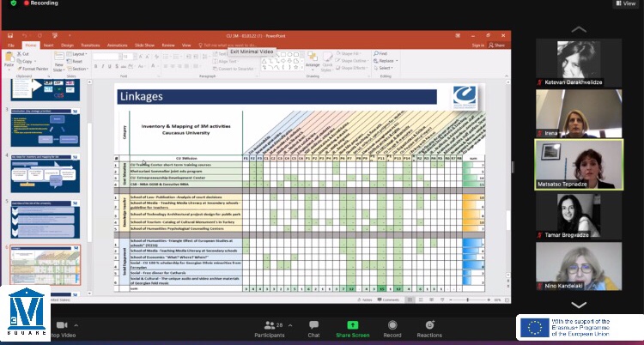Viewport: 644px width, 345px height.
Task: Switch to Slide Sorter view icon
Action: tap(421, 300)
